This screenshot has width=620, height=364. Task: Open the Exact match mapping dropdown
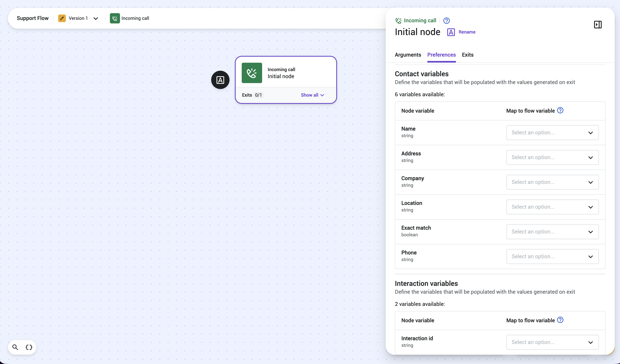click(x=552, y=232)
